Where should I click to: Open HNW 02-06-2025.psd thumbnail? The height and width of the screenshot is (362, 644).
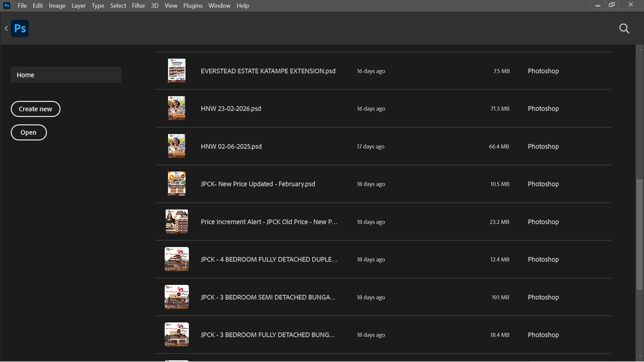click(177, 146)
